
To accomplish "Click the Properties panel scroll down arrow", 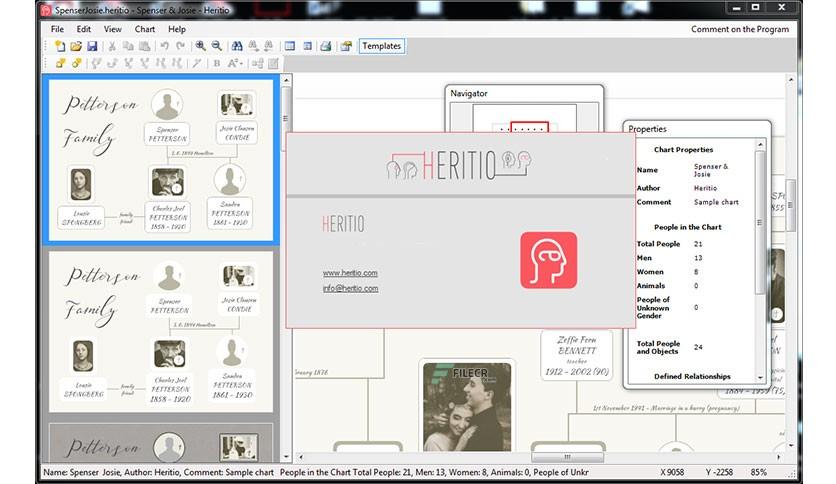I will (761, 377).
